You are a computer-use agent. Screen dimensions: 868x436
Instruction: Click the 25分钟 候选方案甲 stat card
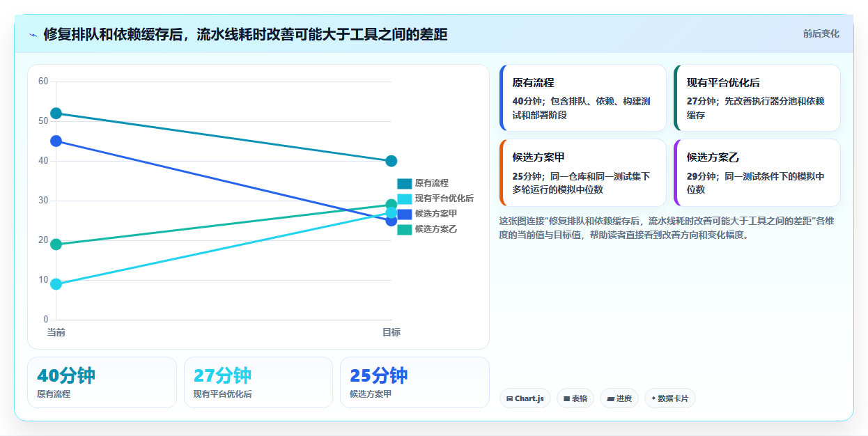(x=414, y=382)
